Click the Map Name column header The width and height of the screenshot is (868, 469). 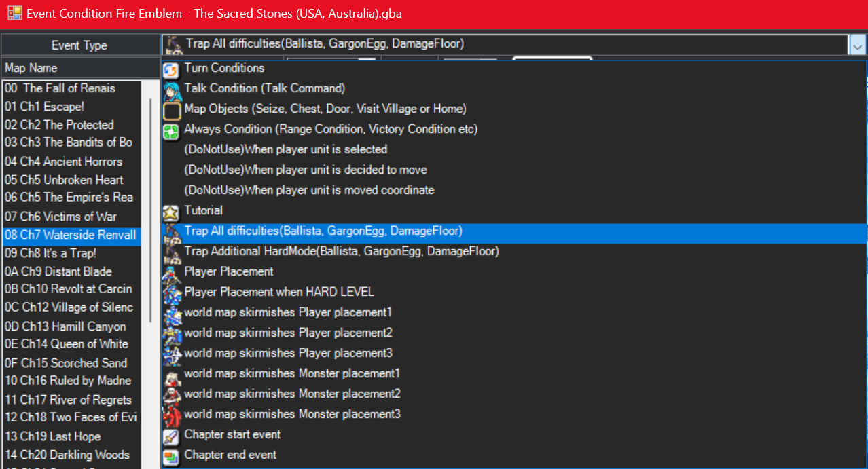pyautogui.click(x=80, y=68)
